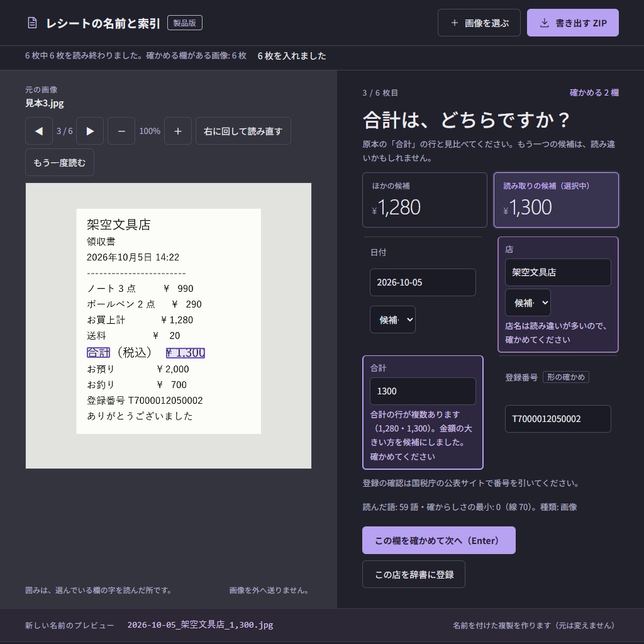Click the preview name 2026-10-05_架空文具店_1,300.jpg
This screenshot has width=644, height=644.
pyautogui.click(x=200, y=625)
